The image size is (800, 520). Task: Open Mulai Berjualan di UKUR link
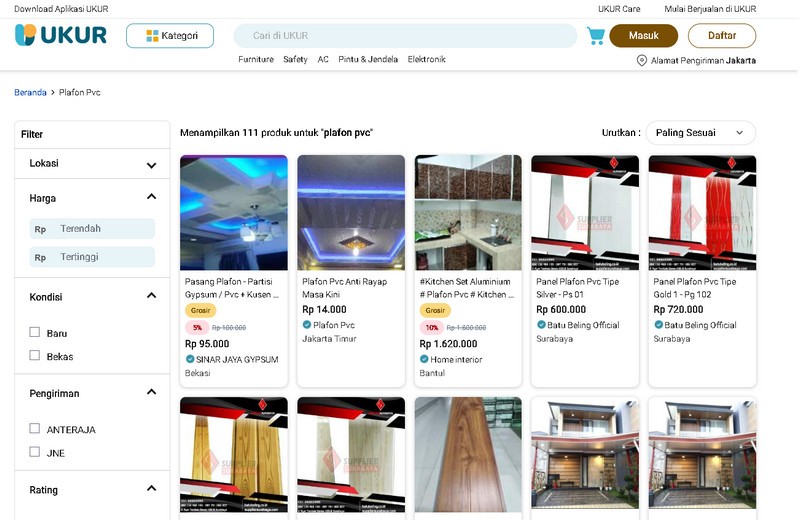tap(710, 9)
